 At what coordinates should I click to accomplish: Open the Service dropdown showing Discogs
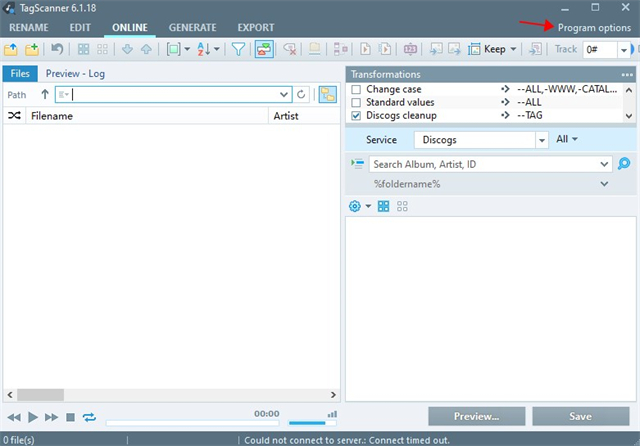click(542, 140)
